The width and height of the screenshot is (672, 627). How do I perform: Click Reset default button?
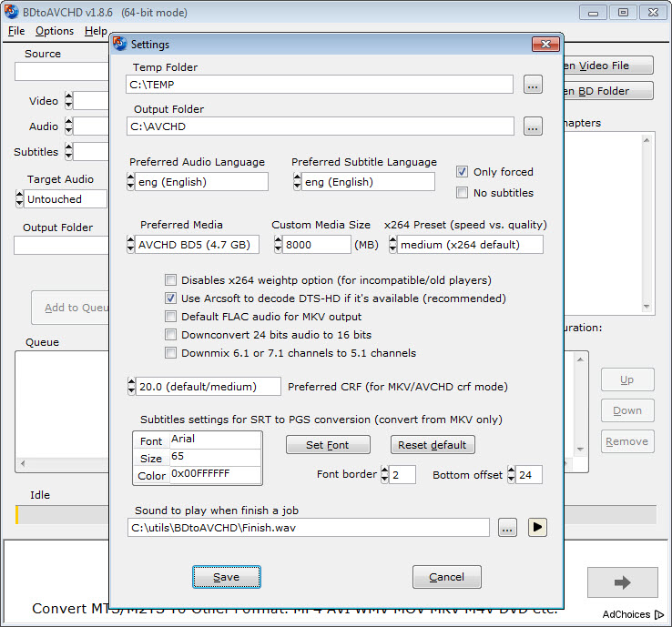(433, 445)
